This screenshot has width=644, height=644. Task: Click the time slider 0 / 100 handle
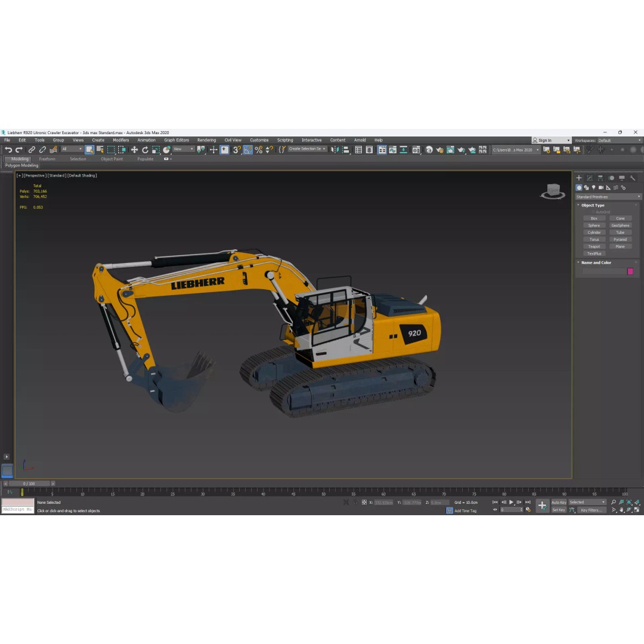click(x=29, y=484)
